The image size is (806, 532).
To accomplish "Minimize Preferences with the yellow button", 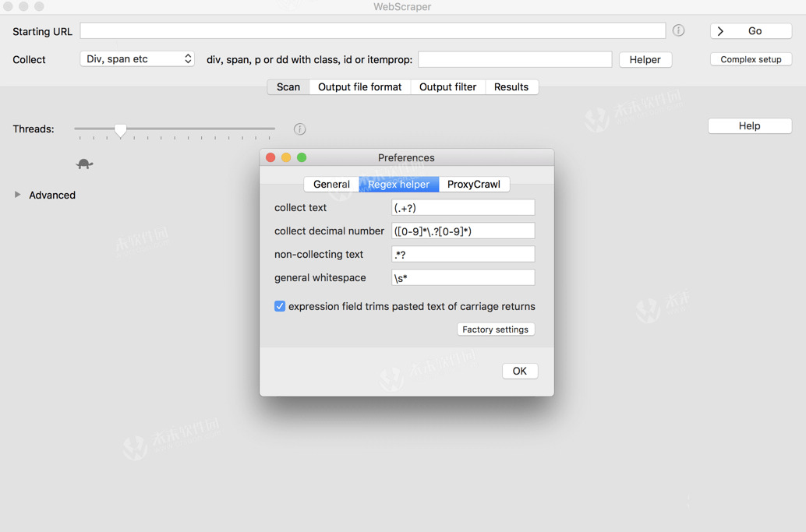I will (x=286, y=157).
